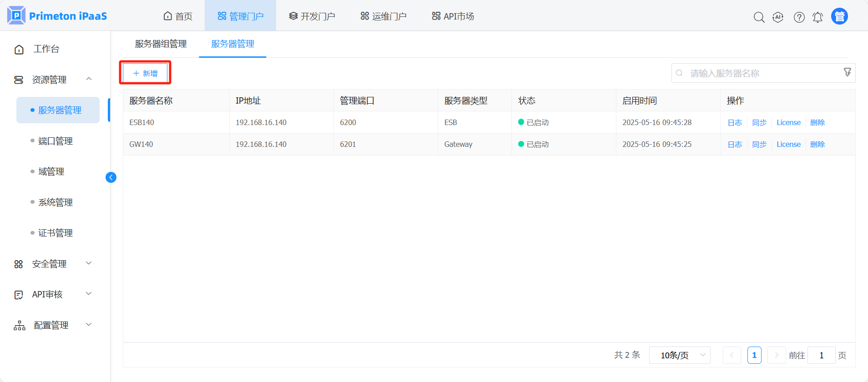Open the AI assistant icon
868x382 pixels.
778,17
